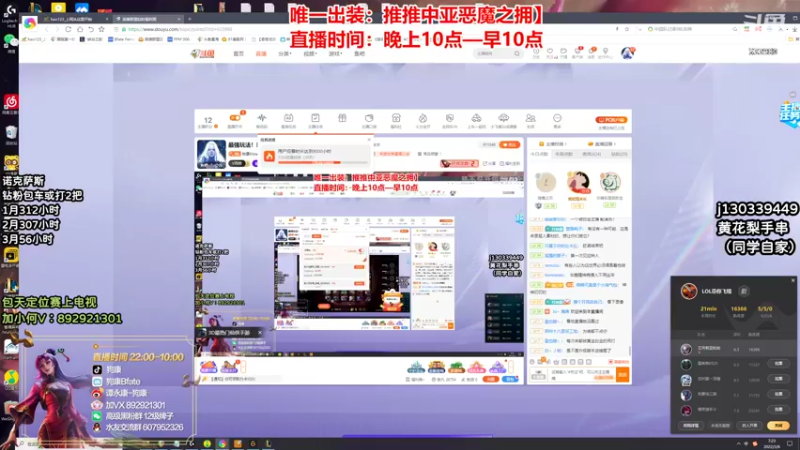The image size is (800, 450).
Task: Click the Douyu logo in the site header
Action: click(x=203, y=53)
